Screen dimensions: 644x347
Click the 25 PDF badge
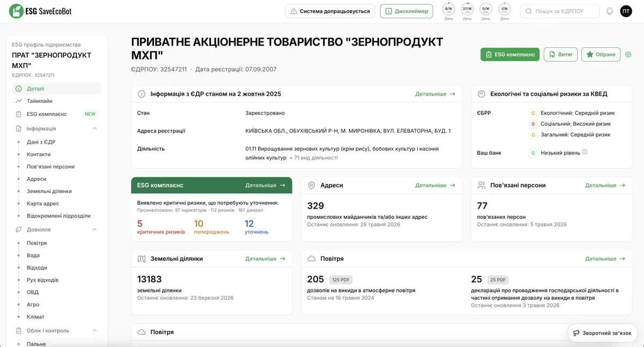point(497,280)
